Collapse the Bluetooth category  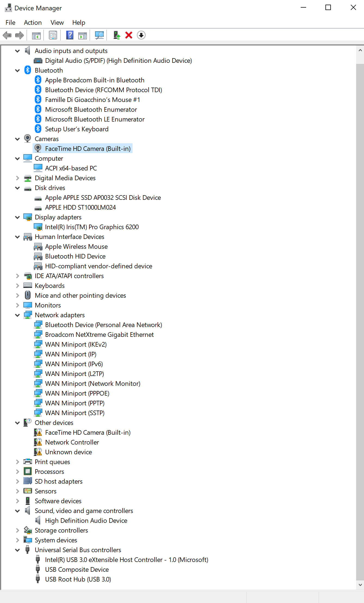click(x=17, y=70)
